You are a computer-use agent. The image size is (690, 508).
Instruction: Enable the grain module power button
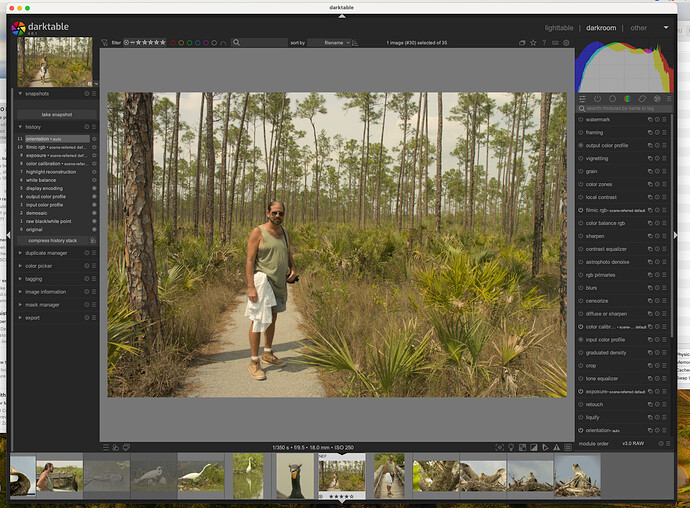click(x=581, y=171)
